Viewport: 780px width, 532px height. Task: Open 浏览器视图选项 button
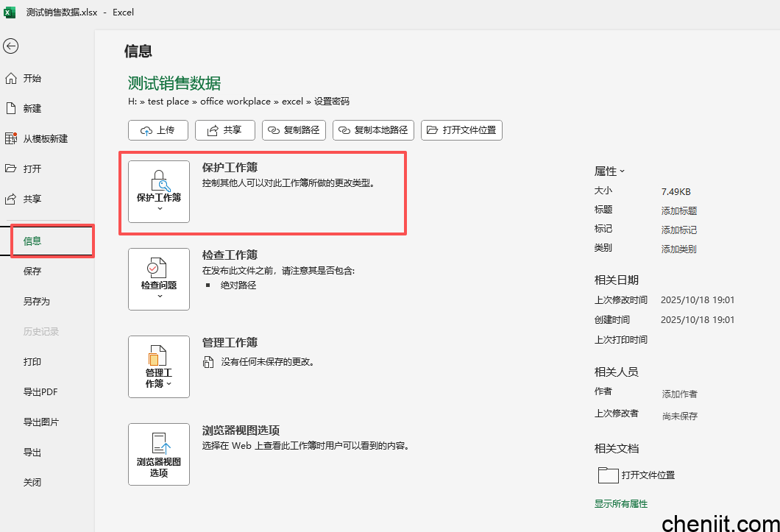[x=159, y=455]
